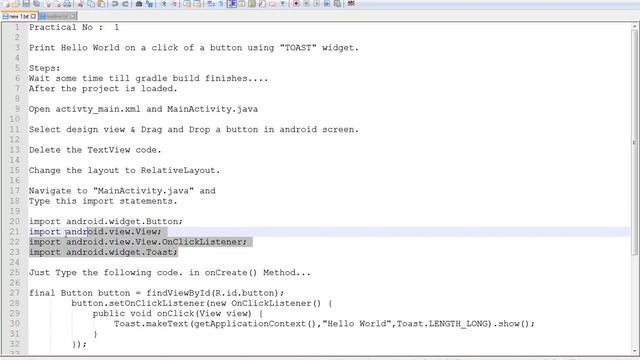Click line number 1 in the margin

click(x=17, y=27)
